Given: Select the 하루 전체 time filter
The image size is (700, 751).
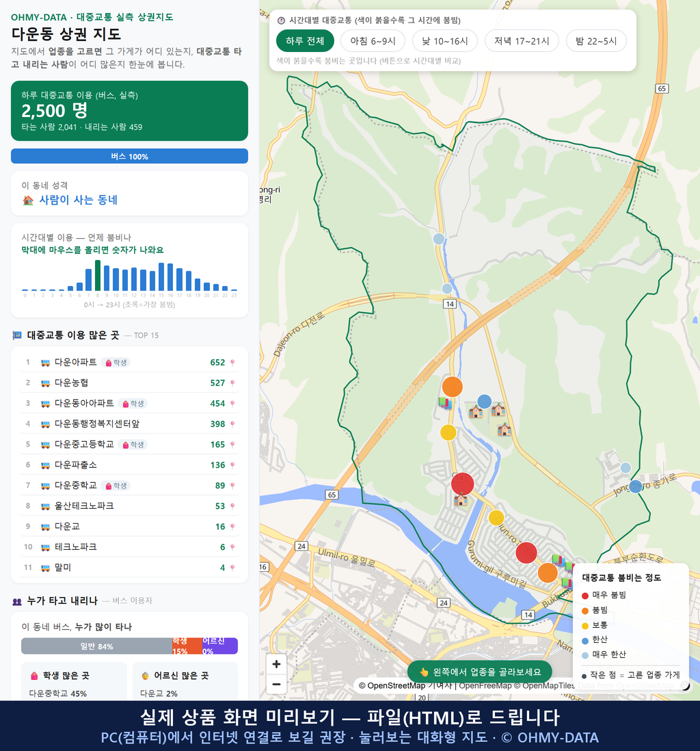Looking at the screenshot, I should (x=305, y=41).
